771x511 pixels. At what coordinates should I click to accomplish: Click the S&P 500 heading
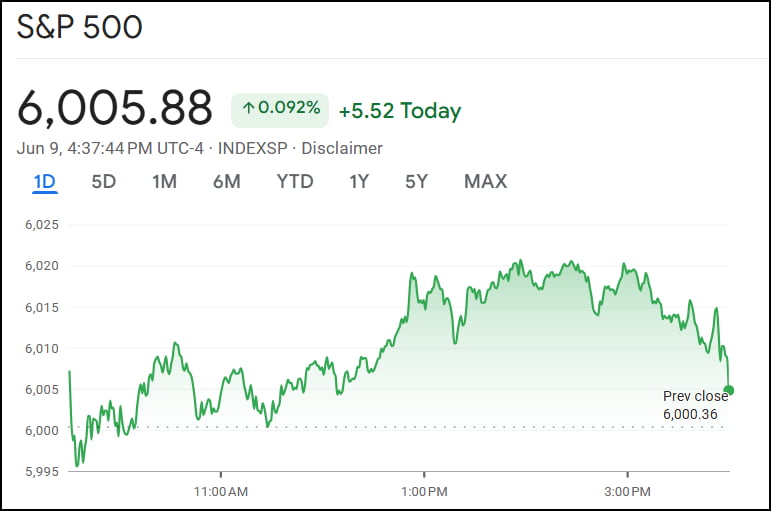[x=80, y=27]
